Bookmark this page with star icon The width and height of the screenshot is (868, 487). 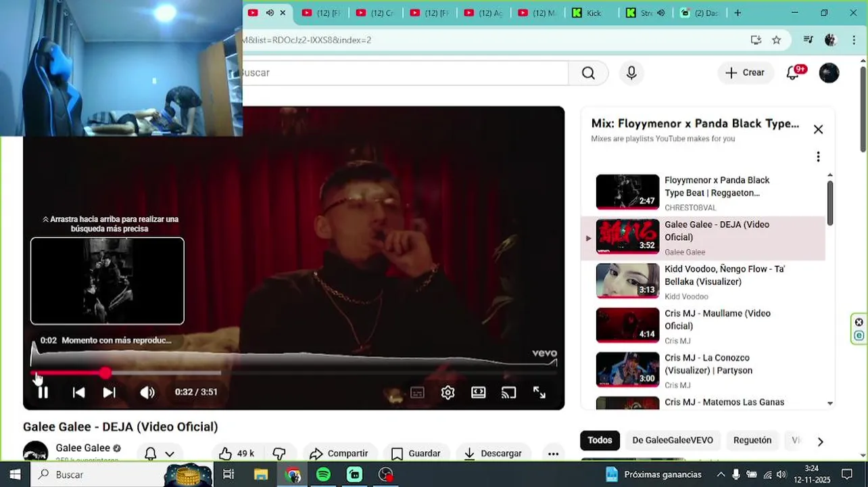click(776, 40)
